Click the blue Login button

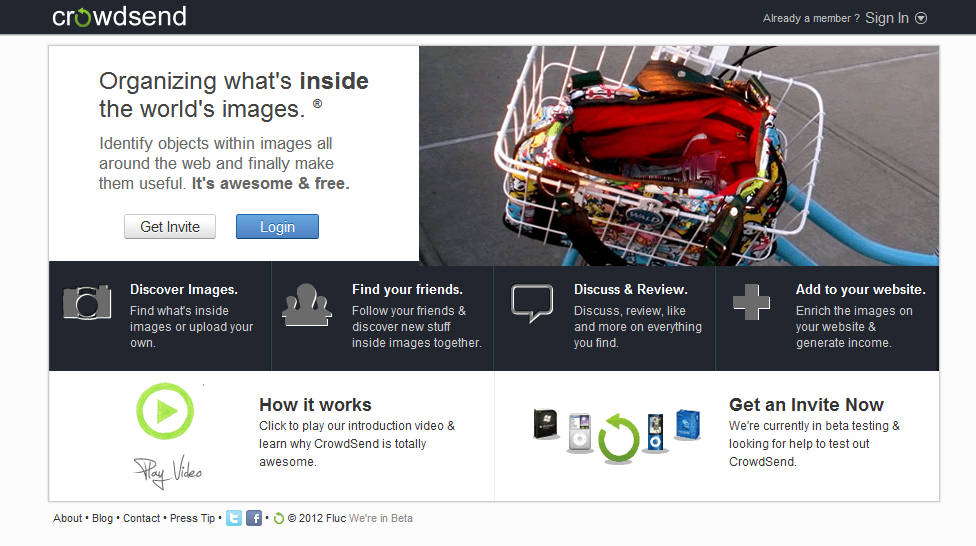click(277, 227)
